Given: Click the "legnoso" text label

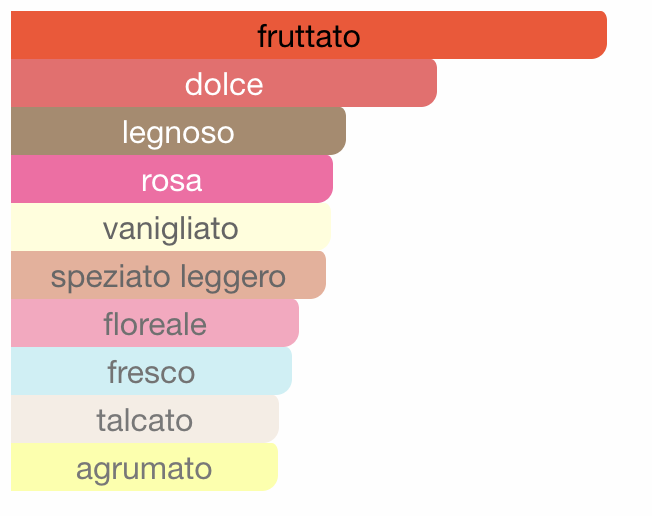Looking at the screenshot, I should click(178, 134).
